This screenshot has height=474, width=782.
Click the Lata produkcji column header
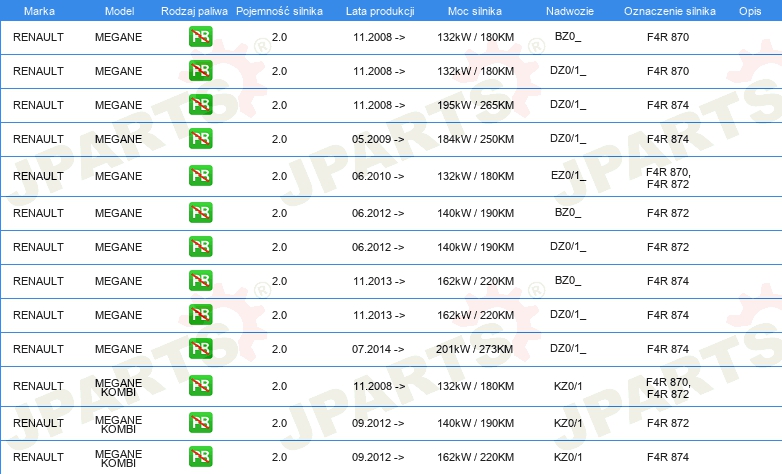pyautogui.click(x=380, y=11)
